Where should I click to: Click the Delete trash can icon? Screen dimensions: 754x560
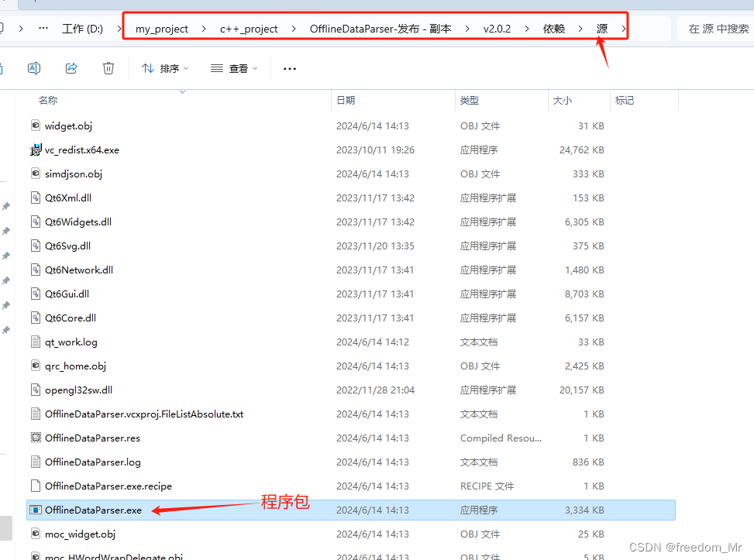point(108,68)
